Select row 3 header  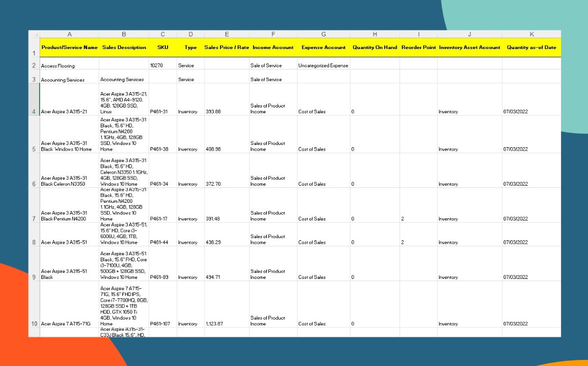pyautogui.click(x=34, y=77)
